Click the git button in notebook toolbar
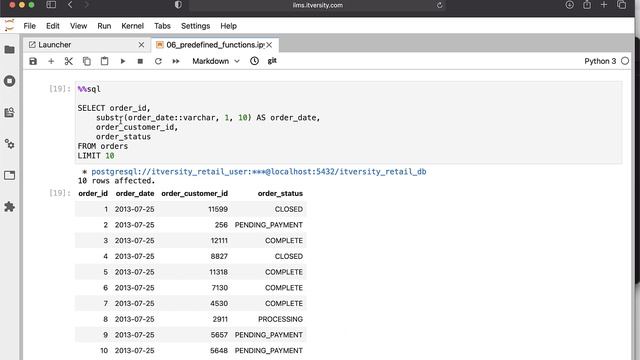 coord(272,61)
